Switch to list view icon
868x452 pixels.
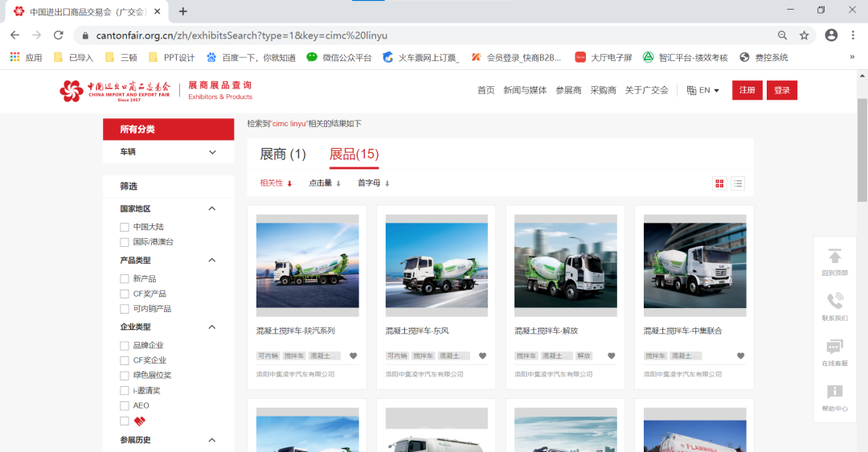tap(737, 183)
